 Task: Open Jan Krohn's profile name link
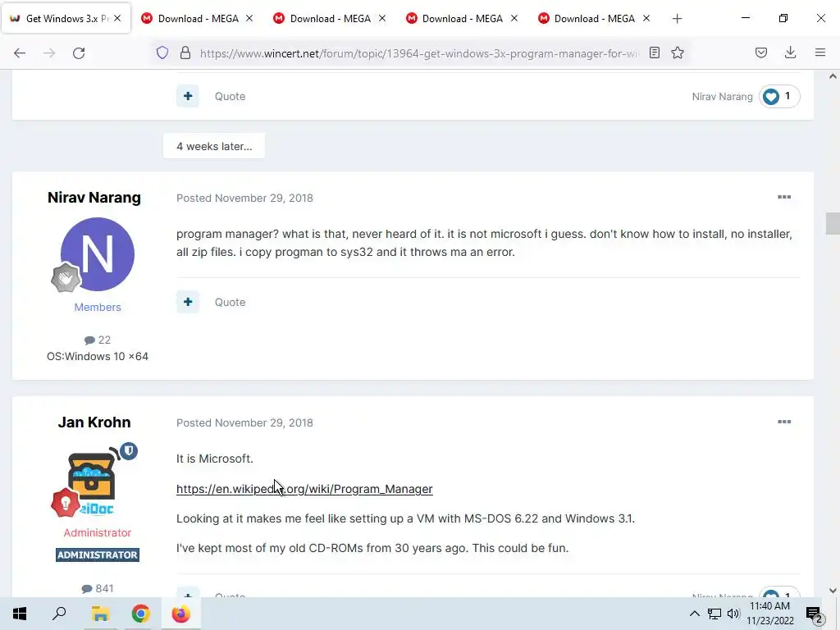tap(94, 422)
